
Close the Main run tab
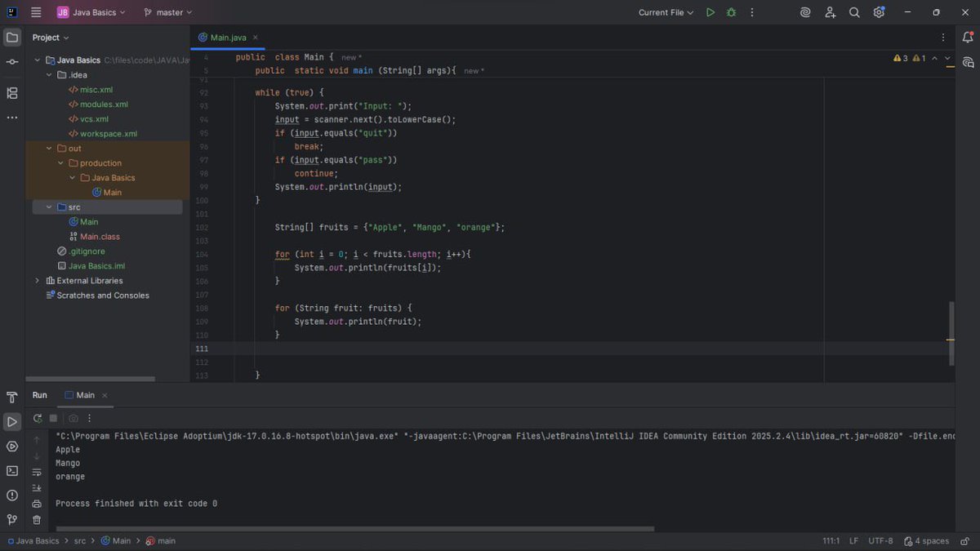tap(105, 395)
